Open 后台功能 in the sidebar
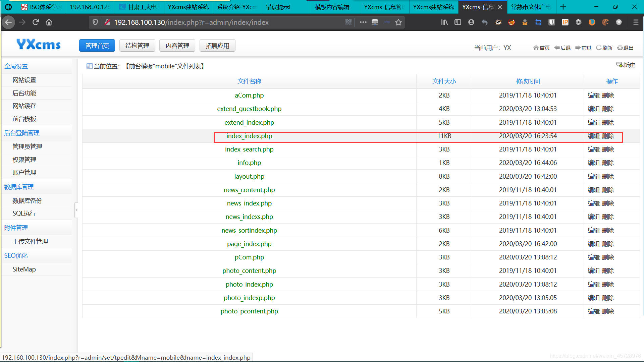This screenshot has height=362, width=644. [24, 93]
